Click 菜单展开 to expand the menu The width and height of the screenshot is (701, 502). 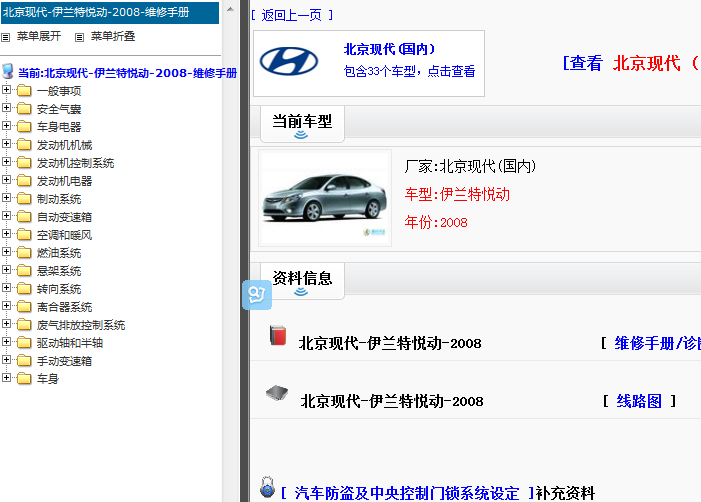pyautogui.click(x=39, y=36)
